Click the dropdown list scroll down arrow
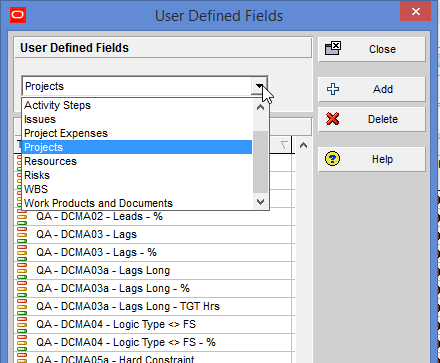The image size is (440, 363). tap(260, 202)
